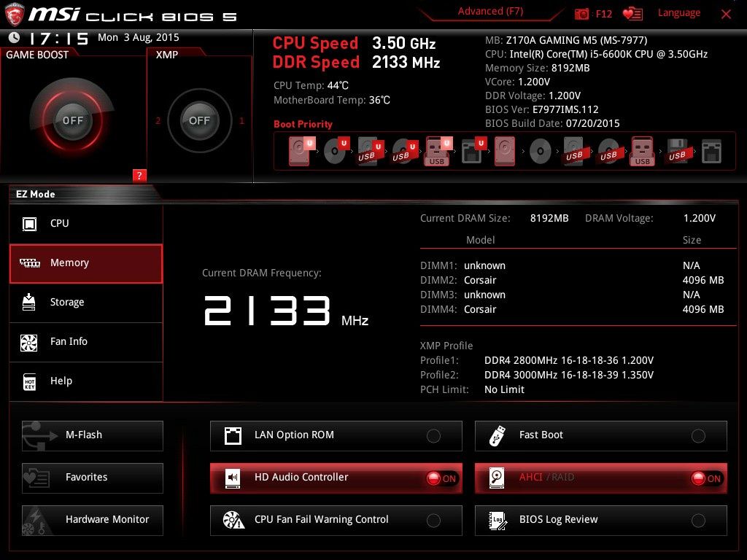Click the MSI dragon shield logo
This screenshot has height=560, width=747.
pyautogui.click(x=15, y=14)
